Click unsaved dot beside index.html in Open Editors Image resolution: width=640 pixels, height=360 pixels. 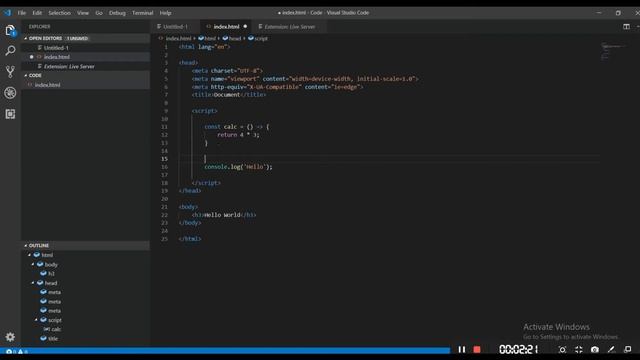click(32, 57)
